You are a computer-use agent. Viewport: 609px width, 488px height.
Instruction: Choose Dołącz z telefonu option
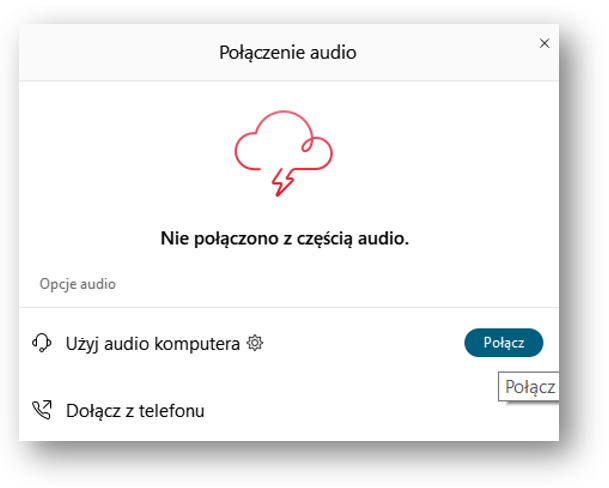pyautogui.click(x=135, y=411)
